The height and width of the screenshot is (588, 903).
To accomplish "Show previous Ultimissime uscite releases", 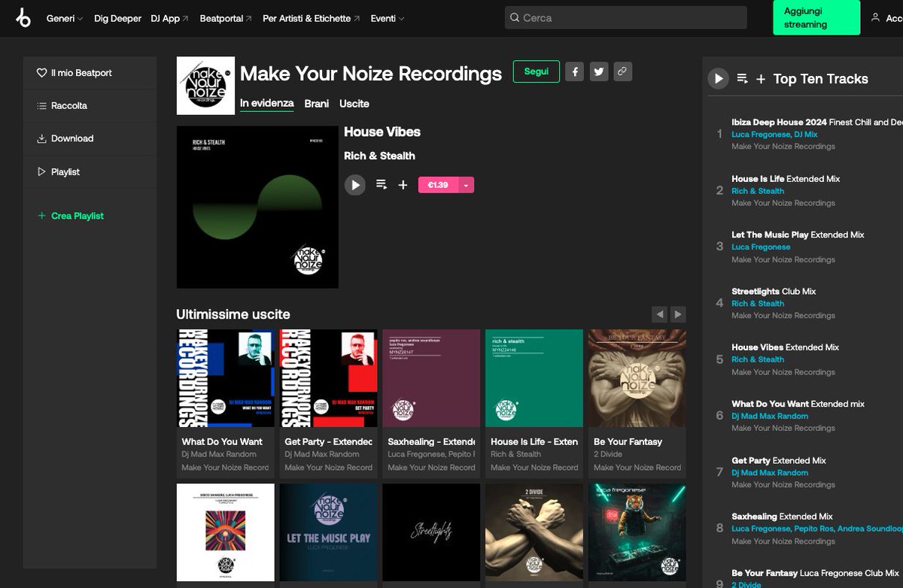I will pyautogui.click(x=660, y=314).
